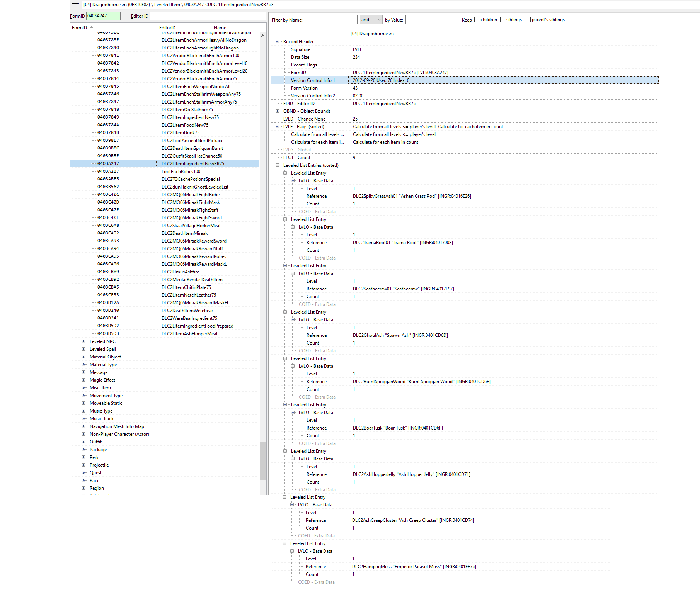Click the Spawn Ash reference value

(400, 335)
